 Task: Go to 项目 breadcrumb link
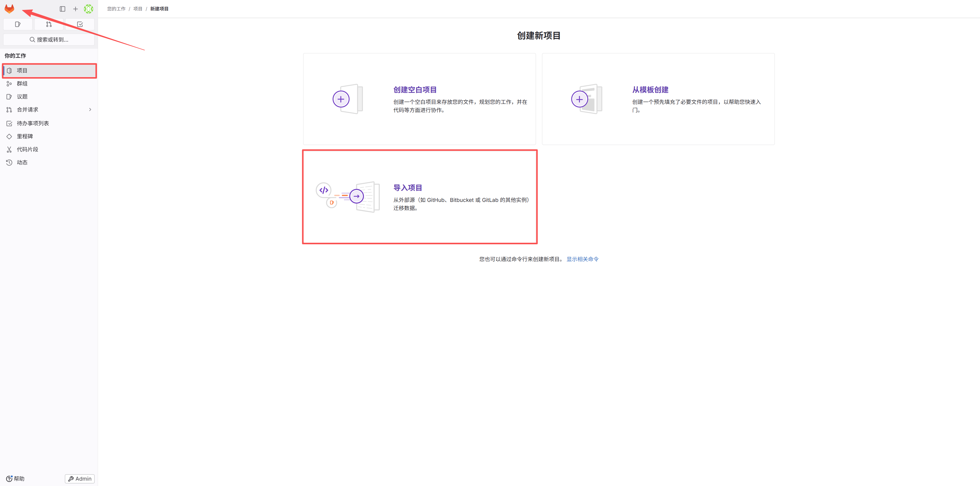click(138, 9)
